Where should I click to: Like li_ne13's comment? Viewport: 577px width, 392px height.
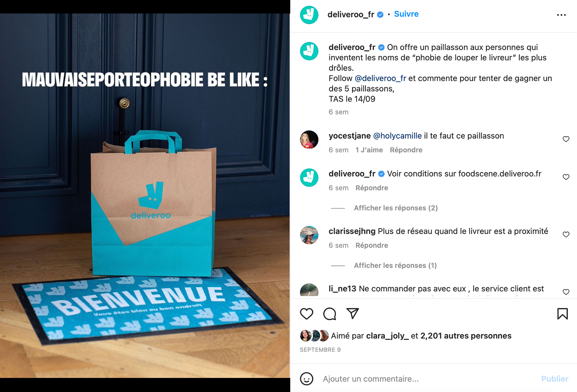566,292
